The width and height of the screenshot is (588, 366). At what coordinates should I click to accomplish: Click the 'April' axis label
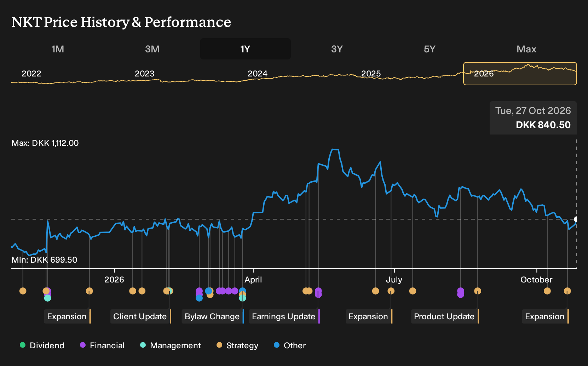point(253,280)
